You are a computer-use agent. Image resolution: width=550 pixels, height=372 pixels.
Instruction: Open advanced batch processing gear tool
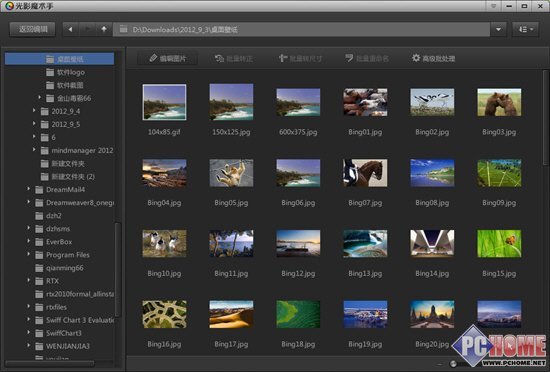(434, 59)
